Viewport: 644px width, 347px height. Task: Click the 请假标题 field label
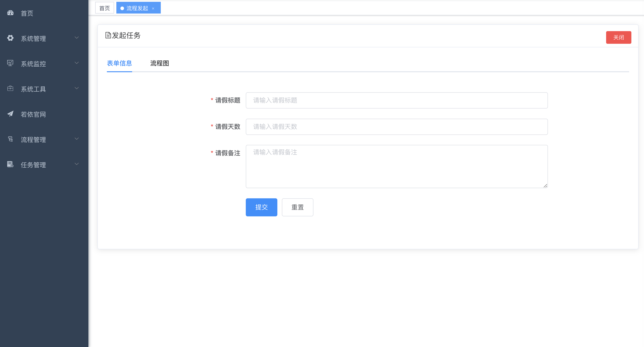228,100
